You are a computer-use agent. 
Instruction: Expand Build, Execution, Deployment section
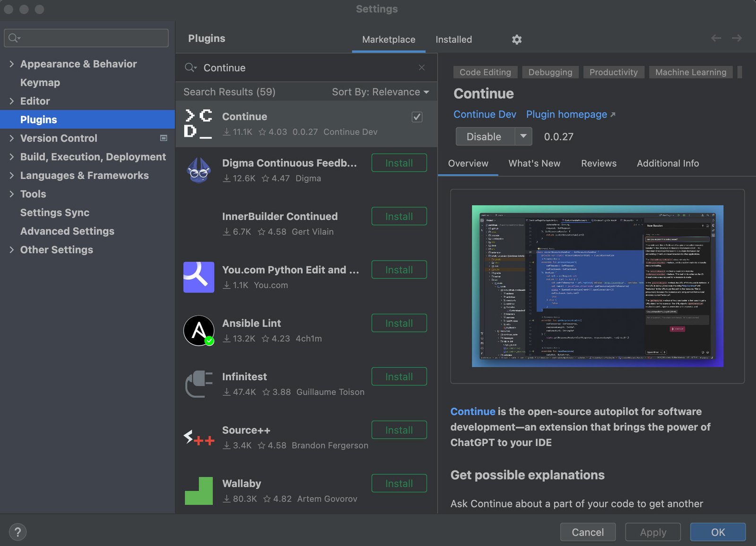click(11, 156)
